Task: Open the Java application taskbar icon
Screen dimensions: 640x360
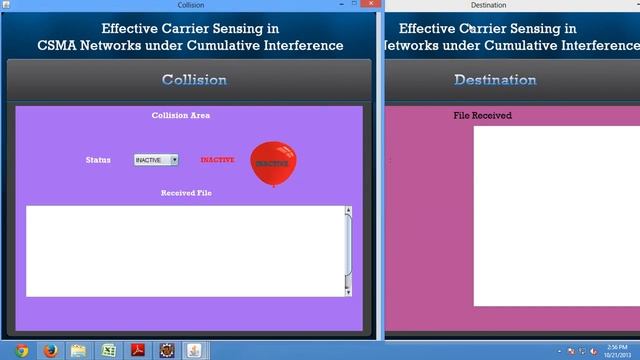Action: pos(195,351)
